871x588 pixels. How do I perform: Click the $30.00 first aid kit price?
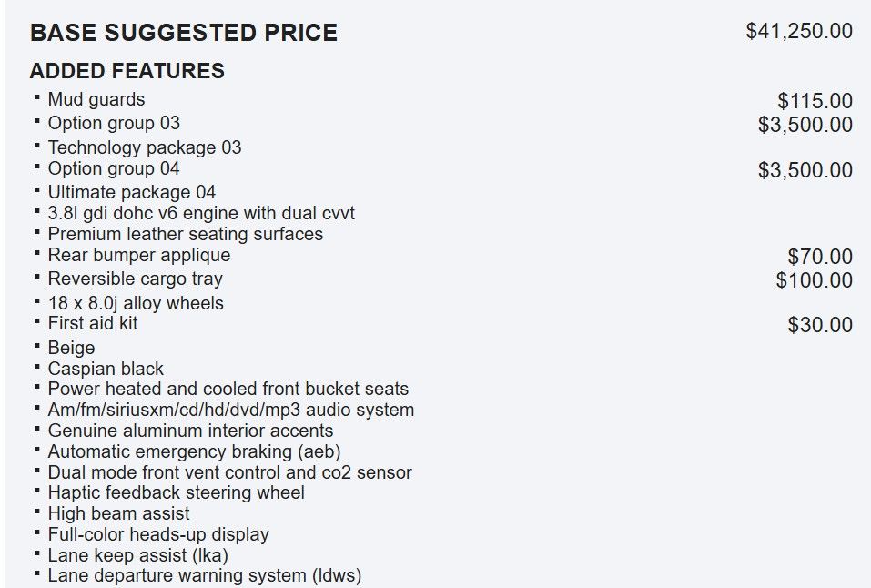(820, 325)
